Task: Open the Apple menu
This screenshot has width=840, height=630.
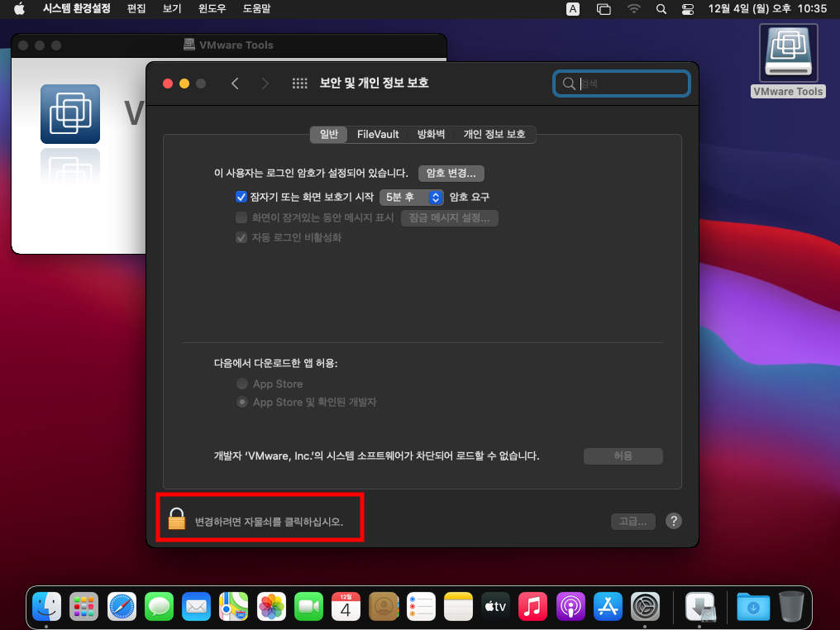Action: [x=19, y=9]
